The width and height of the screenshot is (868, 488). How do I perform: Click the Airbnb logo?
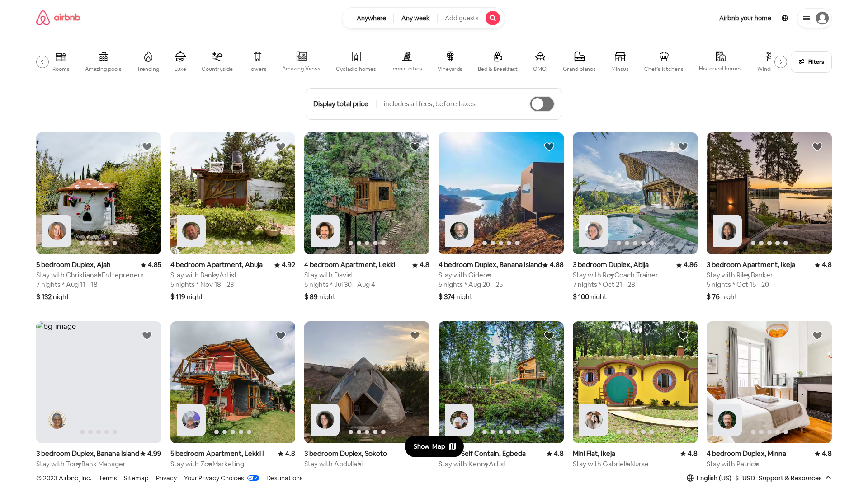[x=58, y=18]
